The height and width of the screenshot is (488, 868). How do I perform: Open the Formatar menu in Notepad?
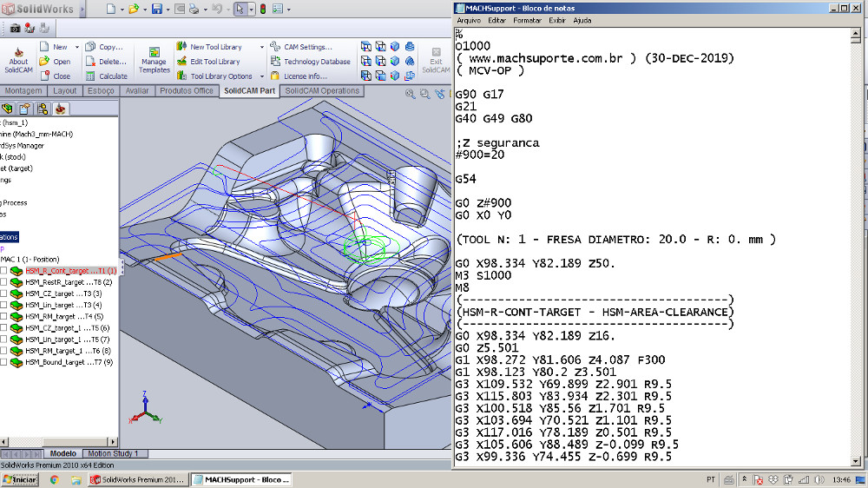[527, 20]
